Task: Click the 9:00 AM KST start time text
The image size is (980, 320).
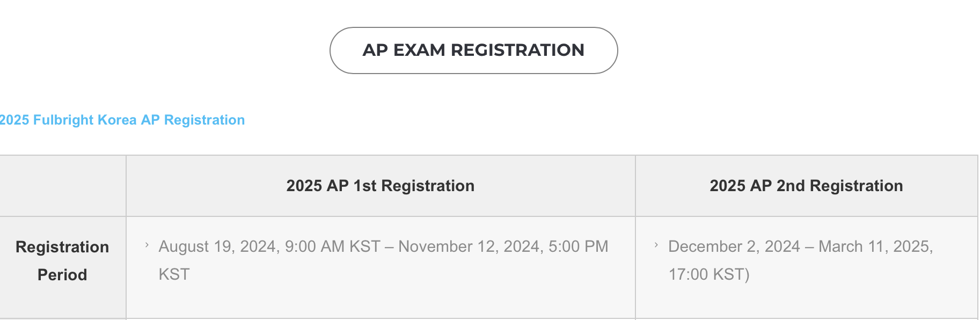Action: (332, 246)
